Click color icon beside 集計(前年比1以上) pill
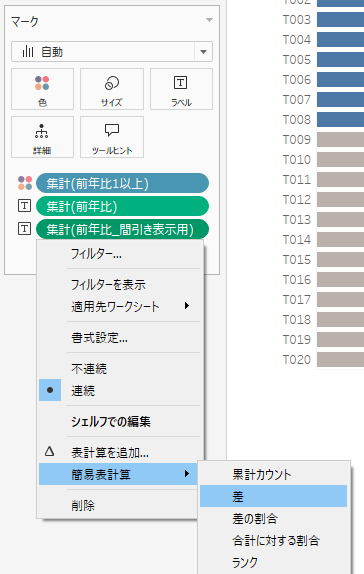Image resolution: width=364 pixels, height=574 pixels. pyautogui.click(x=25, y=183)
